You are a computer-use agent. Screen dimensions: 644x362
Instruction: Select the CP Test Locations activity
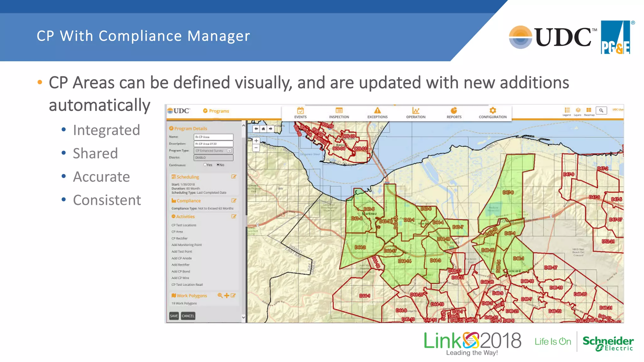pos(184,225)
